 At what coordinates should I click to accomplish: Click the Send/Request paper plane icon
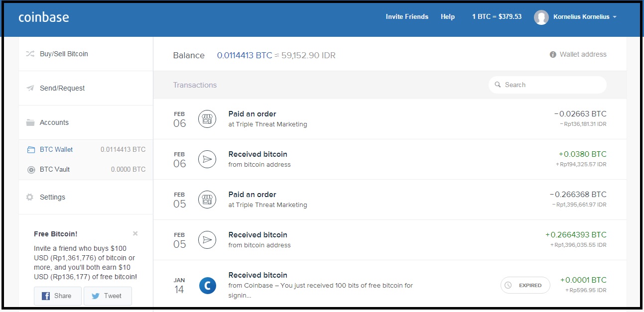click(x=30, y=88)
